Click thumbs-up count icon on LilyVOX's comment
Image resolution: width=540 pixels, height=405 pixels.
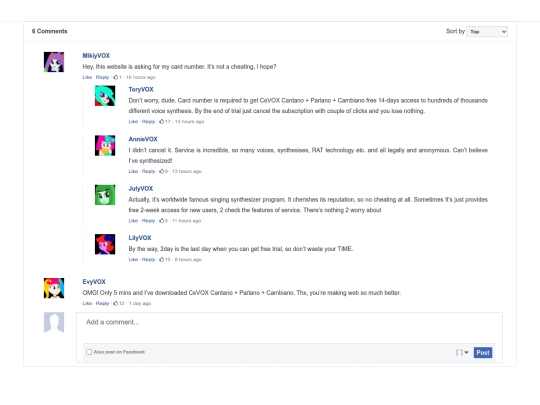pyautogui.click(x=162, y=260)
